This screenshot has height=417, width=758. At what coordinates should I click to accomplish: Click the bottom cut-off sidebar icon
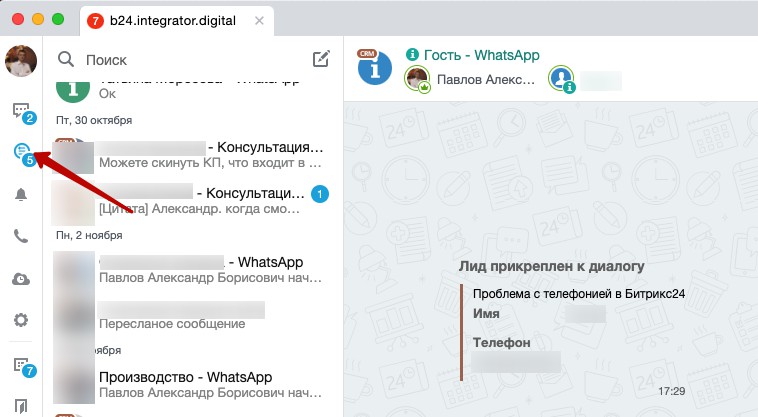[x=21, y=407]
